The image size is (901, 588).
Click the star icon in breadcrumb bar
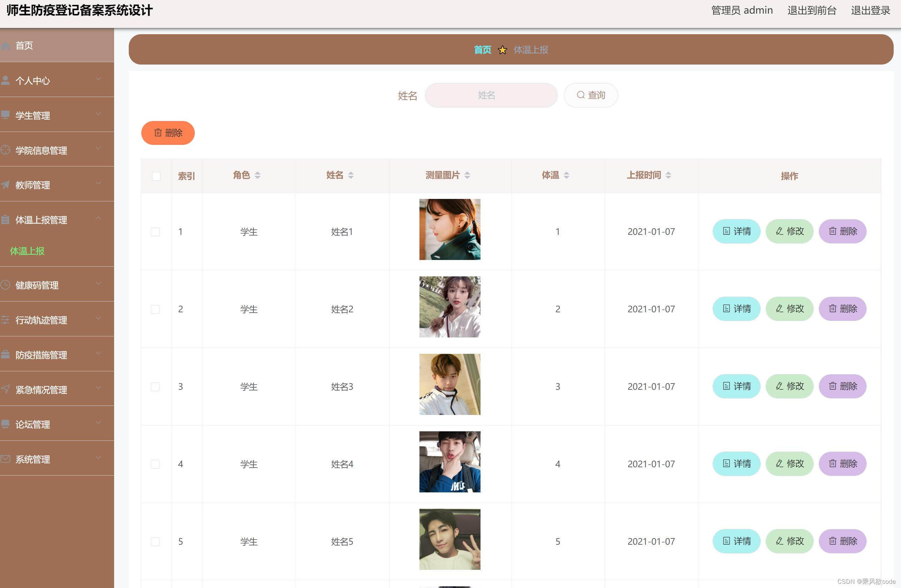click(x=502, y=50)
